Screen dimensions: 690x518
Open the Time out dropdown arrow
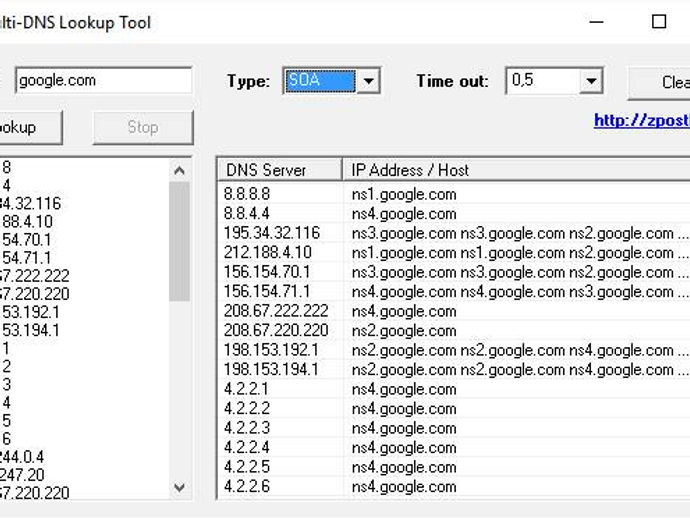pyautogui.click(x=591, y=81)
